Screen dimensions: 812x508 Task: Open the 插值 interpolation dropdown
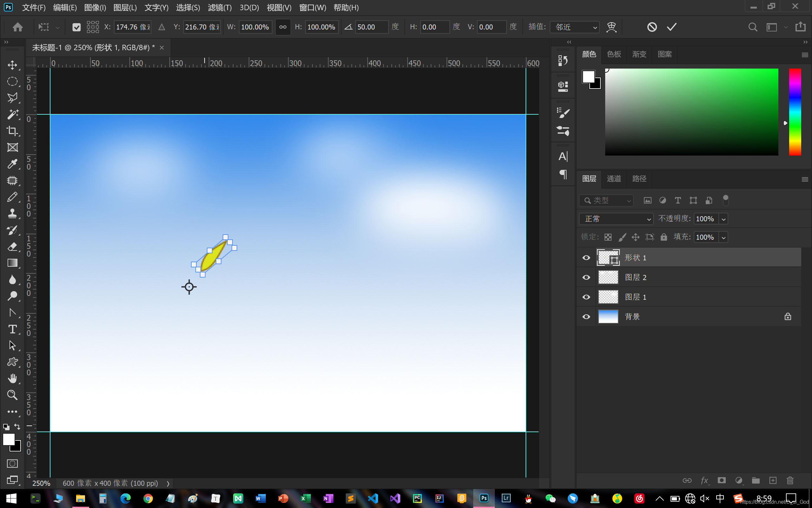pos(575,27)
